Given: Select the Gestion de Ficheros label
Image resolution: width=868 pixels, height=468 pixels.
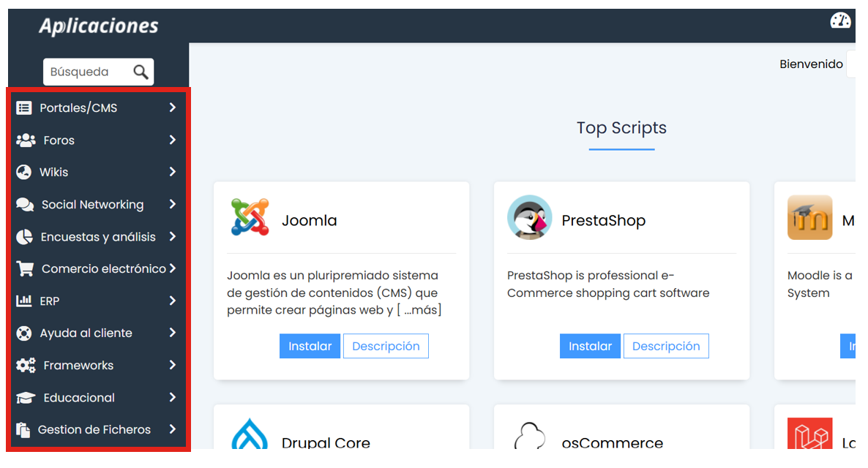Looking at the screenshot, I should (94, 430).
